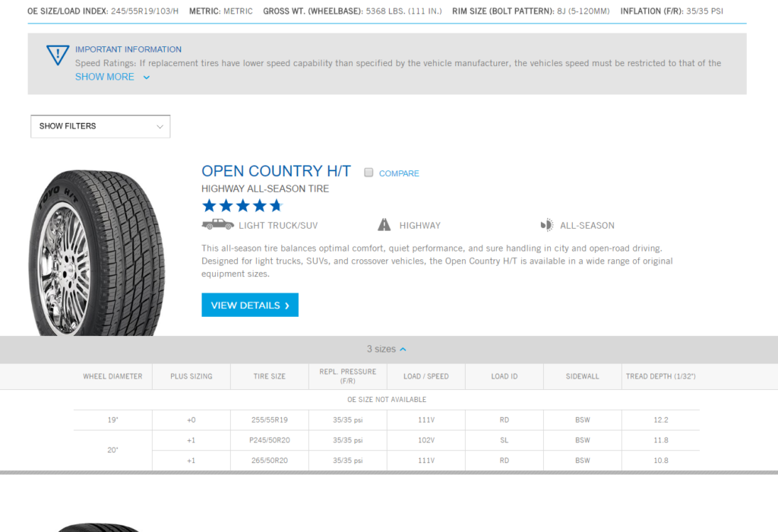Click the 12.2 tread depth value
This screenshot has width=778, height=532.
[661, 420]
